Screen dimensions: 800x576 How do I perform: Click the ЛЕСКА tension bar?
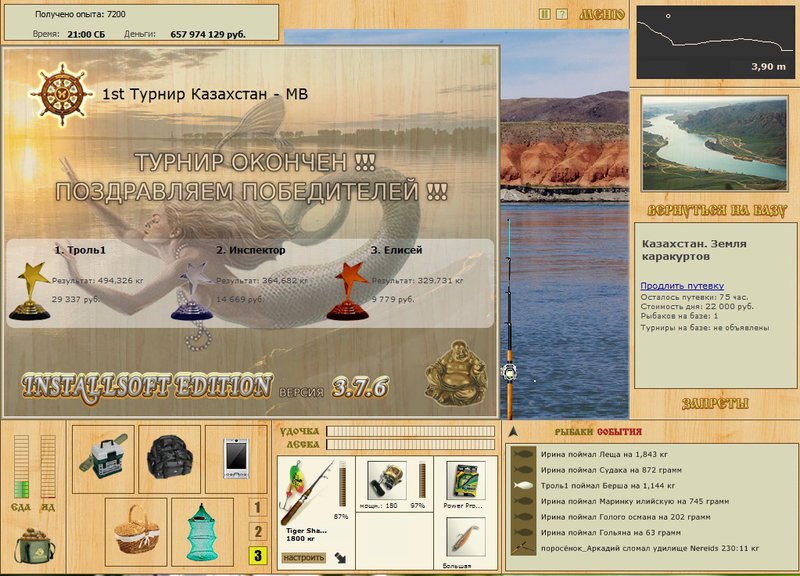411,444
